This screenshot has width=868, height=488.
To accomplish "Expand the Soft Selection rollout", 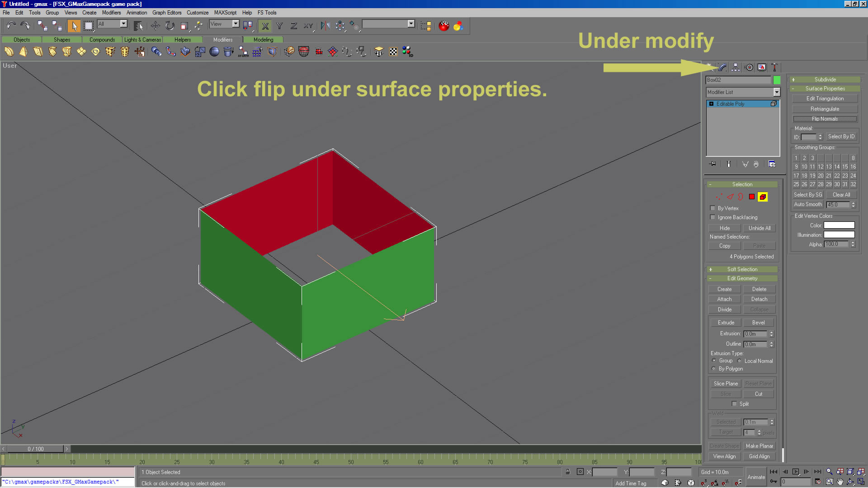I will tap(742, 269).
